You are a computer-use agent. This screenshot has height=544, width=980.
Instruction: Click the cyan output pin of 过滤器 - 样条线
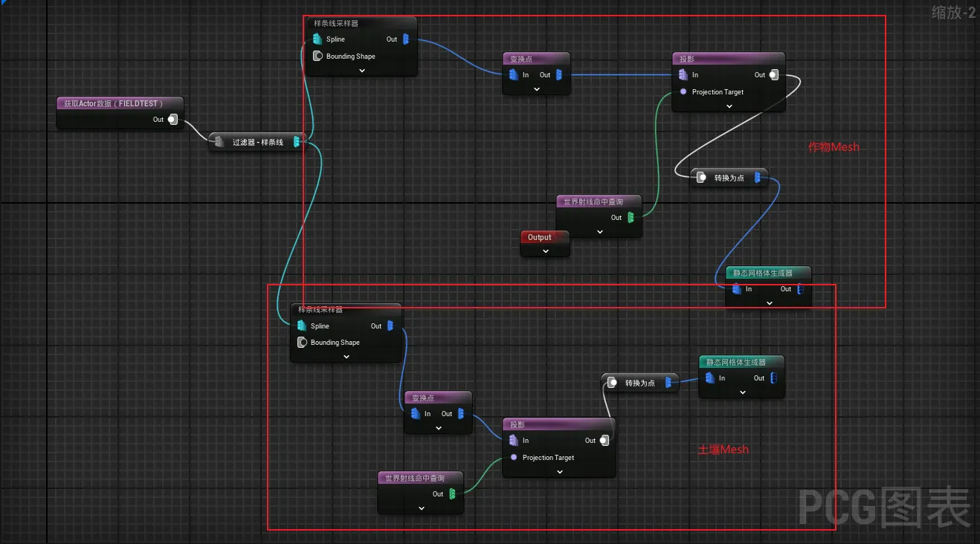(297, 142)
